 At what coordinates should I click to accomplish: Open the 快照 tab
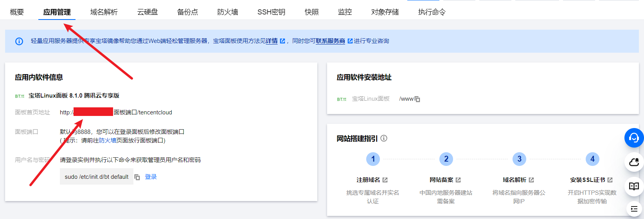(x=311, y=12)
